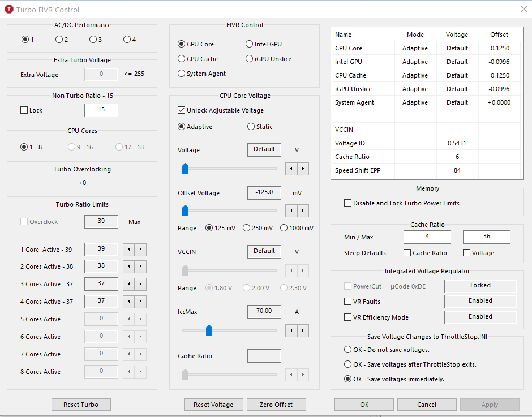Click the Cache Ratio Max input field
Screen dimensions: 532x417
(486, 237)
